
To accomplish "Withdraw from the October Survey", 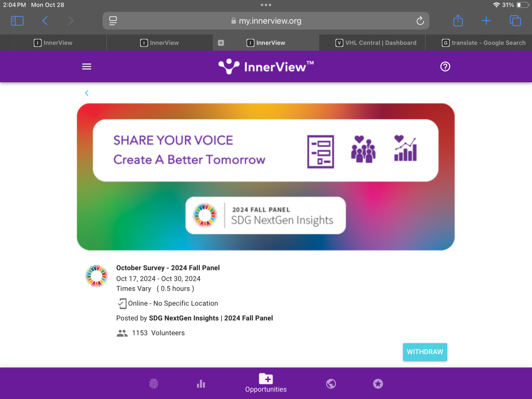I will (425, 352).
